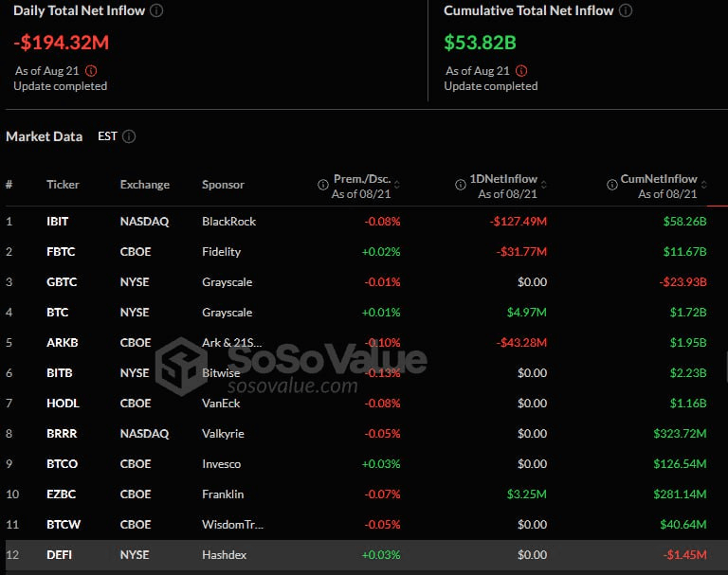The image size is (728, 575).
Task: Click the DEFI ticker
Action: [x=60, y=555]
